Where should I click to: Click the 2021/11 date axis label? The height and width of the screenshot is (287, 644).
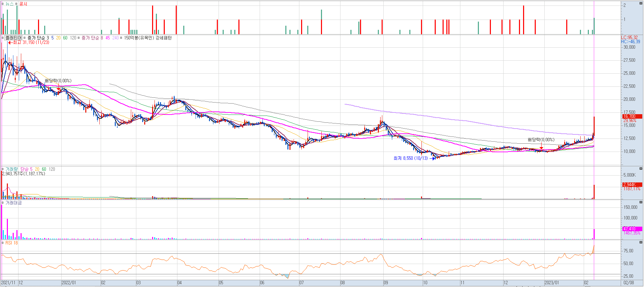pyautogui.click(x=9, y=283)
